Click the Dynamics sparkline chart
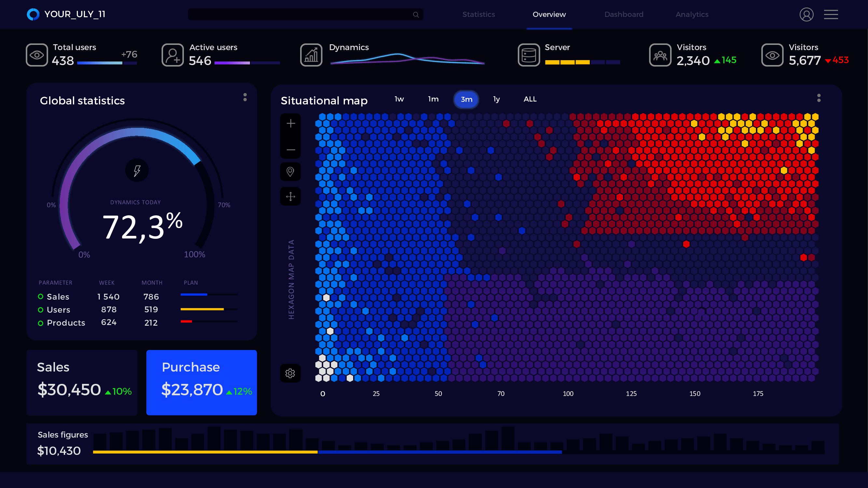 407,59
